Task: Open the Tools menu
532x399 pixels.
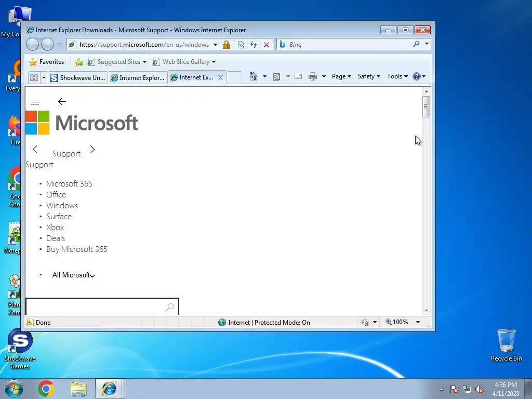Action: 397,76
